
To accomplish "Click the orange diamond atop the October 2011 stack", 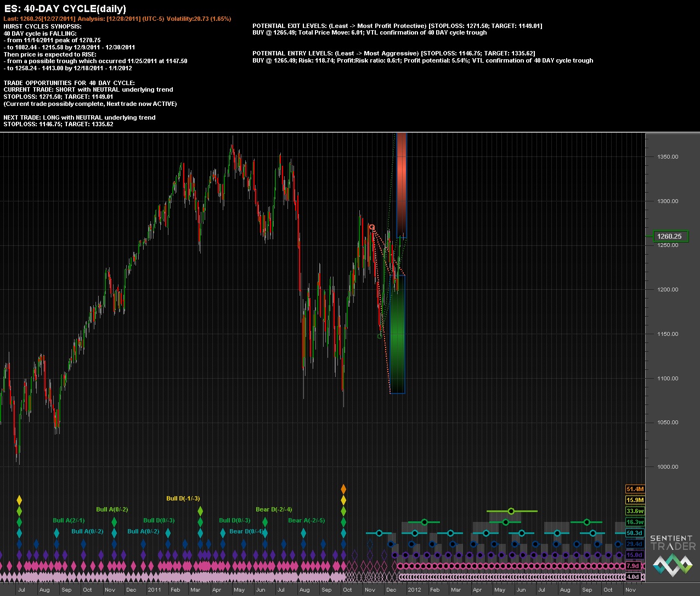I will coord(343,488).
